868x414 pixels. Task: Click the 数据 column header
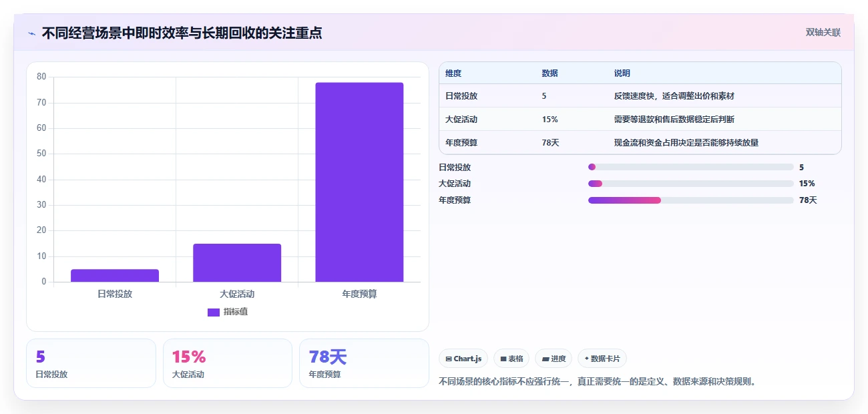pos(550,73)
